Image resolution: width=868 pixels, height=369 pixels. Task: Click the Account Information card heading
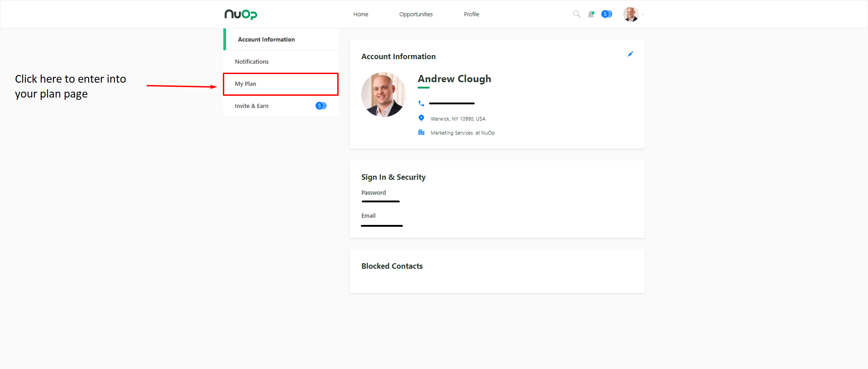click(x=398, y=56)
